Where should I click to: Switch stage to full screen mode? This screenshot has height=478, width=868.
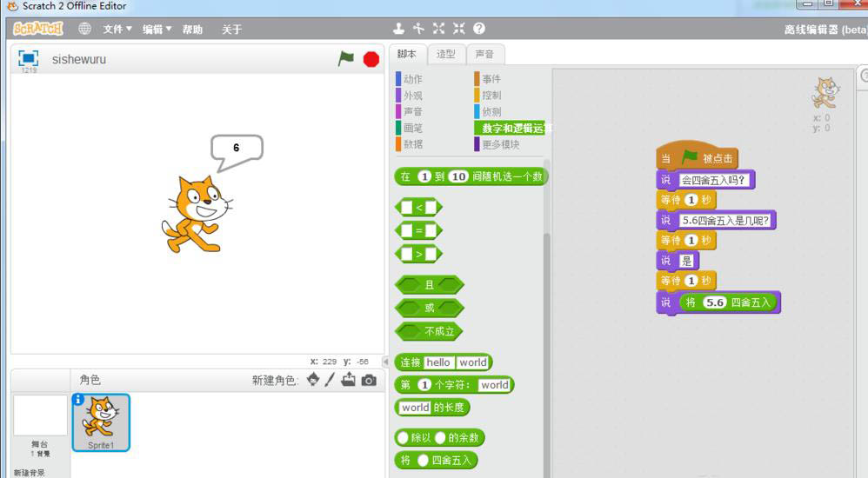[28, 58]
